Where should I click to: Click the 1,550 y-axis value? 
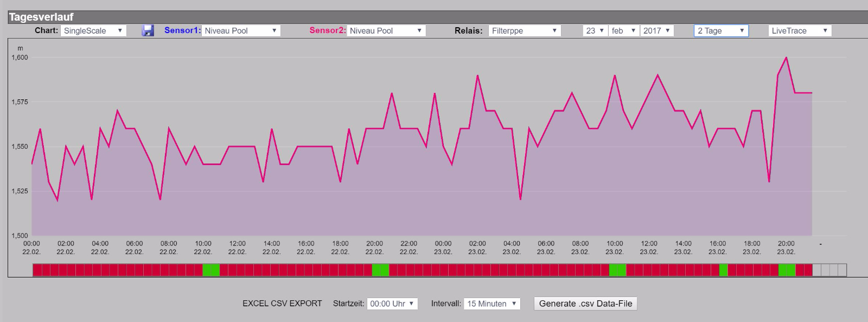coord(20,146)
